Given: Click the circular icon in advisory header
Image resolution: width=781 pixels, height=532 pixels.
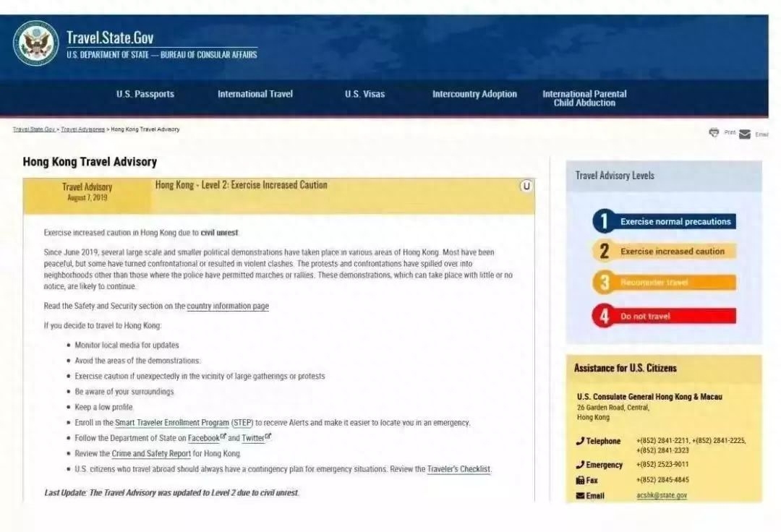Looking at the screenshot, I should pos(526,186).
